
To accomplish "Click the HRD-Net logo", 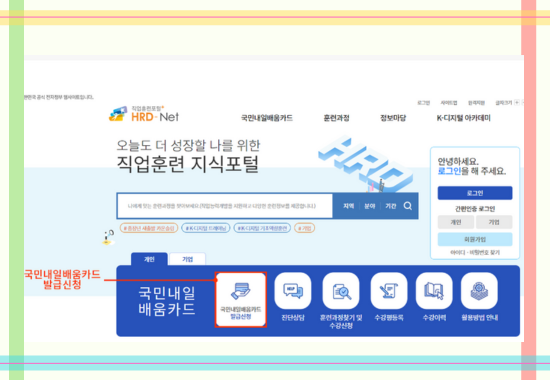I will tap(144, 114).
